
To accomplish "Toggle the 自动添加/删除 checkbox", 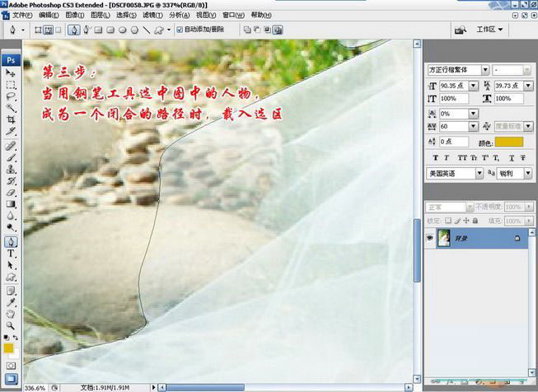I will 180,30.
